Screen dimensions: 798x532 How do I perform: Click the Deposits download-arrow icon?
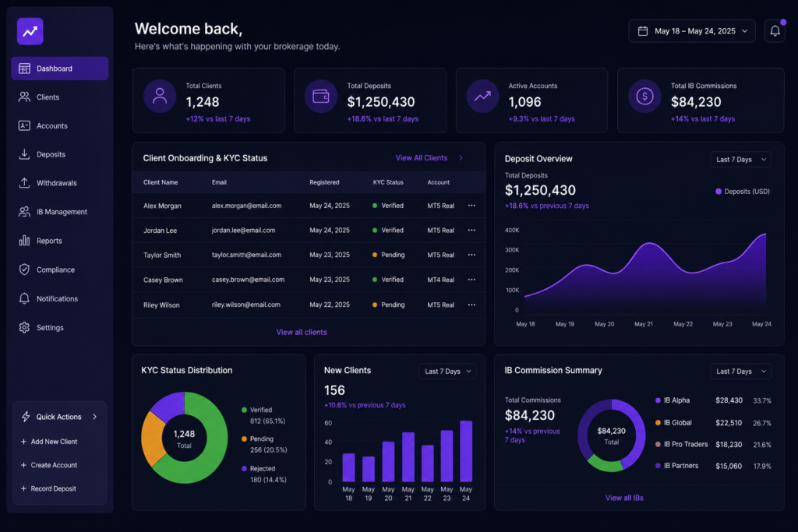click(x=24, y=154)
